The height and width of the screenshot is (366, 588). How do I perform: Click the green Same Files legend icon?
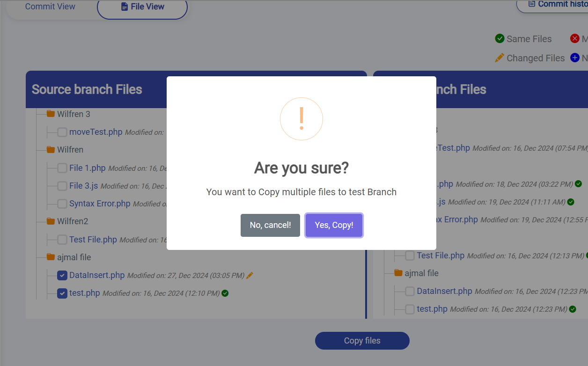[x=500, y=38]
